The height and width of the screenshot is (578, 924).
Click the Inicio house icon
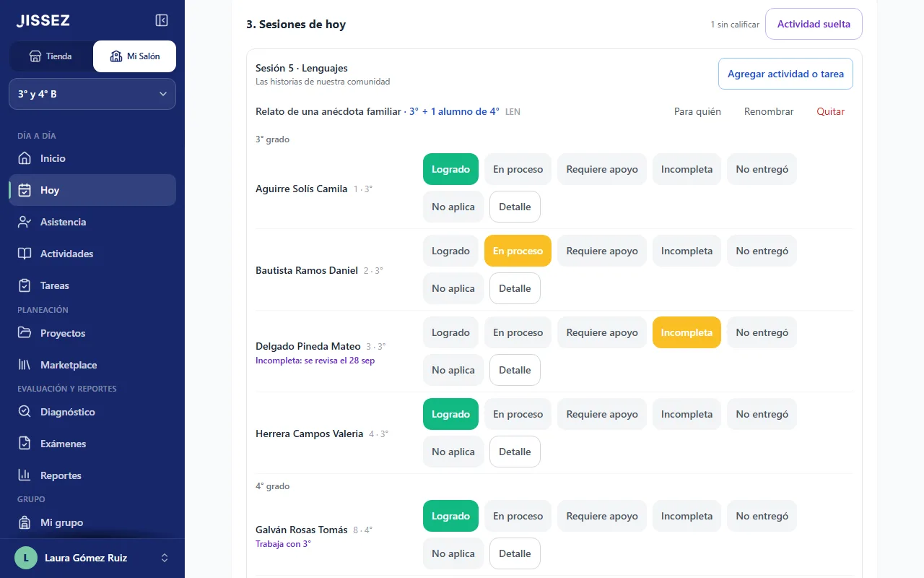(25, 158)
